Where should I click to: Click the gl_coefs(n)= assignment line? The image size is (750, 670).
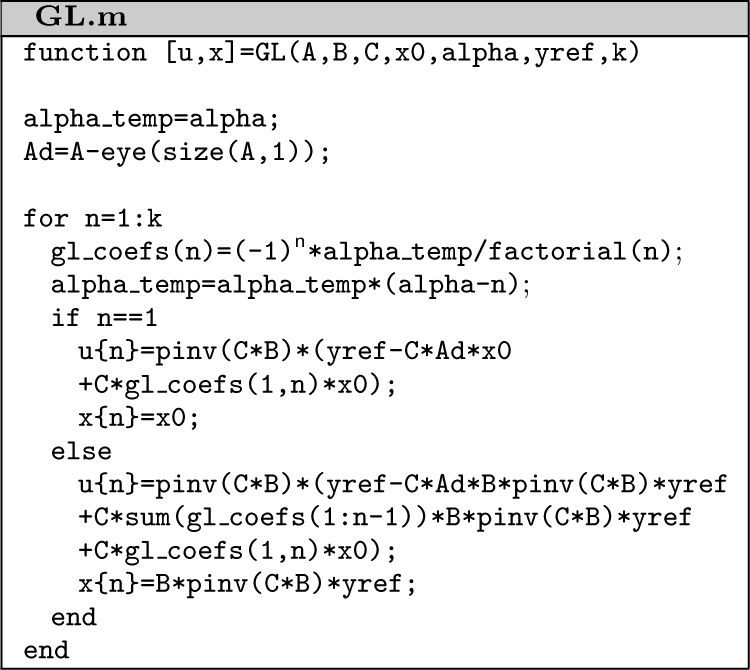pos(366,253)
